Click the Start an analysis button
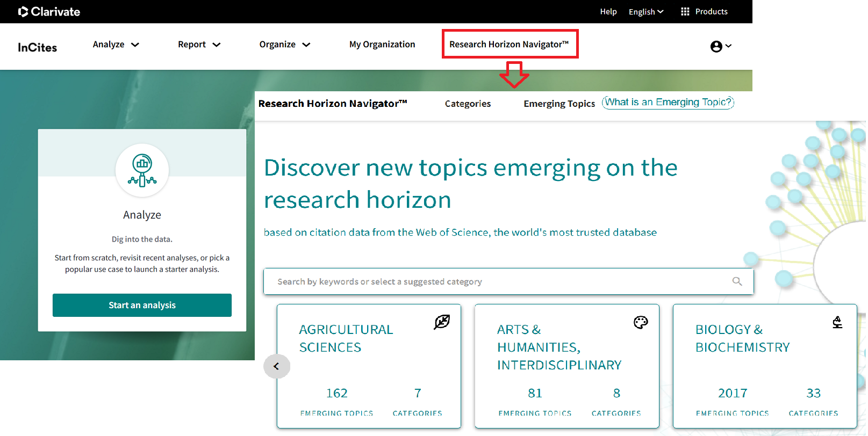The height and width of the screenshot is (436, 868). [142, 305]
